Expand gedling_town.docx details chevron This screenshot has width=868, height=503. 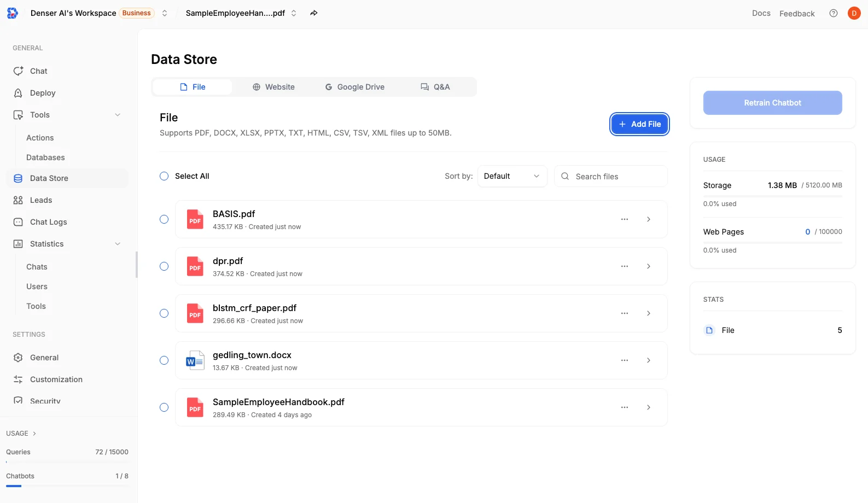tap(649, 360)
